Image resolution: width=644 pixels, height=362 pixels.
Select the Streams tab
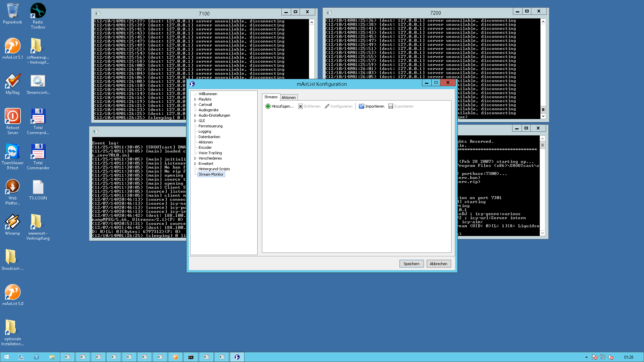271,97
